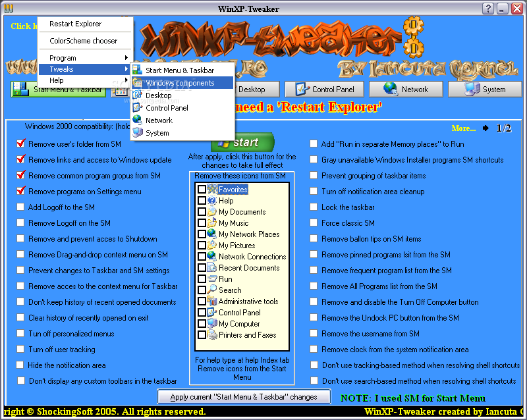The image size is (527, 420).
Task: Select Desktop in Tweaks submenu
Action: (182, 95)
